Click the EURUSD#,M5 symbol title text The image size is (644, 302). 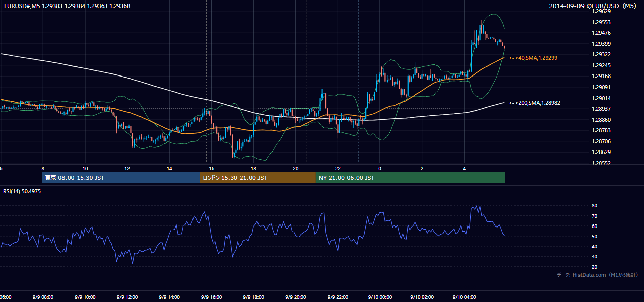coord(22,6)
